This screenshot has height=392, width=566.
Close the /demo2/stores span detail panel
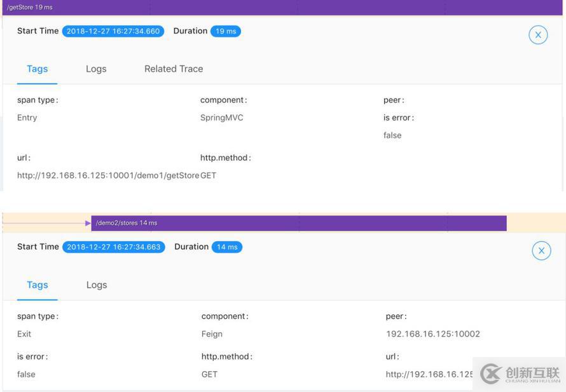pos(541,250)
